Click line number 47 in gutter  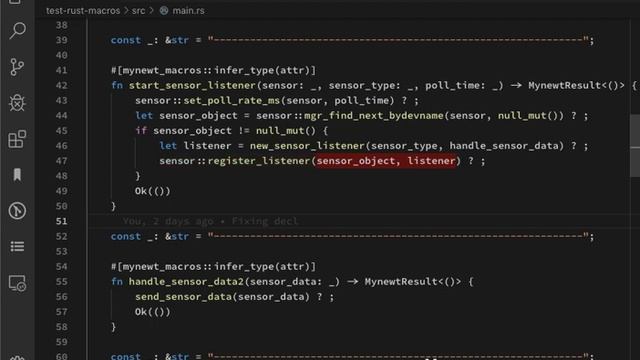point(62,161)
